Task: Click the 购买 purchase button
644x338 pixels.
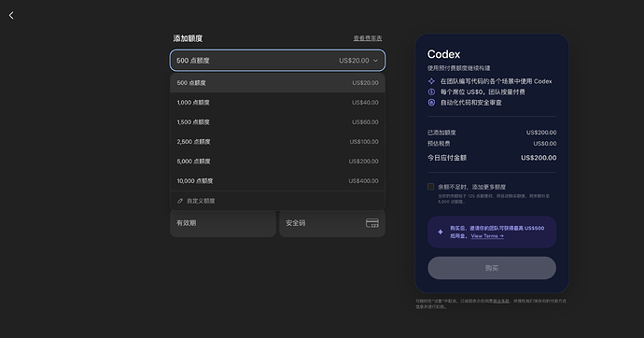Action: (x=492, y=268)
